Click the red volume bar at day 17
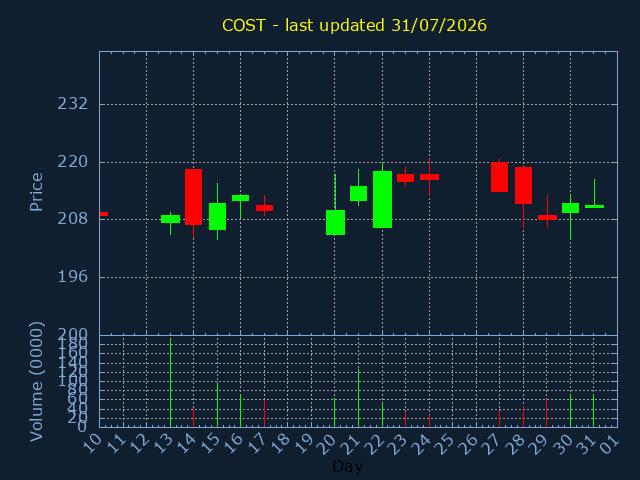This screenshot has width=640, height=480. 264,413
